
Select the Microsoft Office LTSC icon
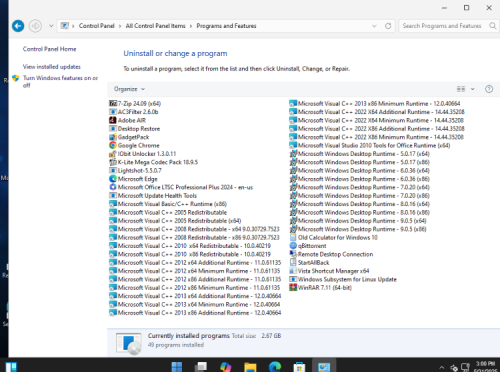(113, 187)
